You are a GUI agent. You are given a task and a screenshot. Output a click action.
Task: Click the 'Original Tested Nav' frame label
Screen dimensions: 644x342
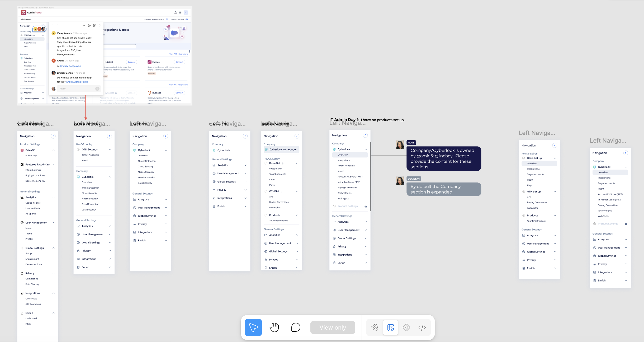(30, 124)
